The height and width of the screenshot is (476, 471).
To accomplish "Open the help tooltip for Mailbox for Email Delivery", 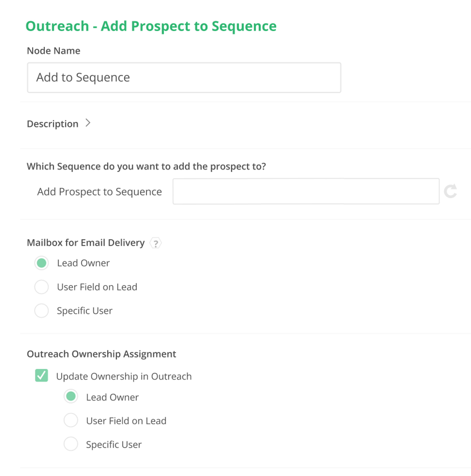I will (x=155, y=243).
